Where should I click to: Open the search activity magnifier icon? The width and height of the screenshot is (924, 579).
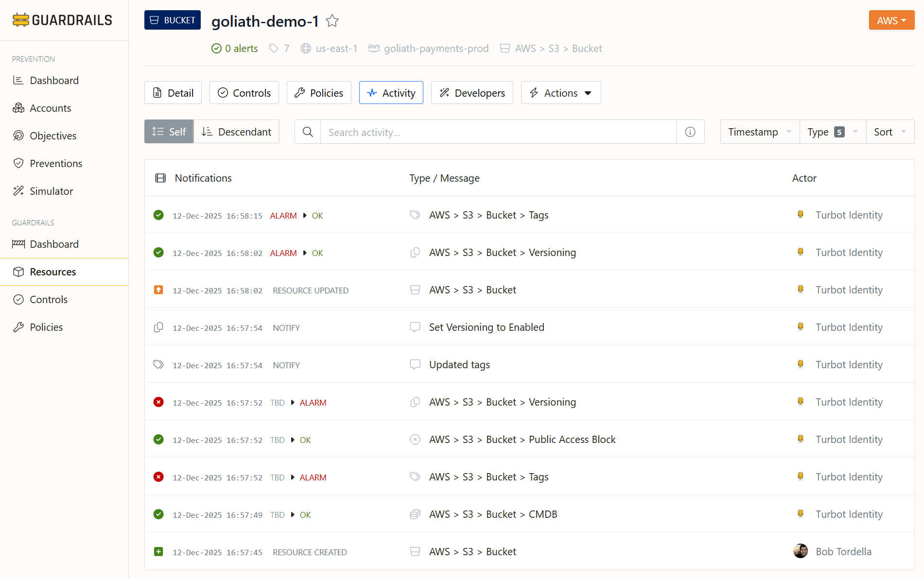click(x=307, y=132)
